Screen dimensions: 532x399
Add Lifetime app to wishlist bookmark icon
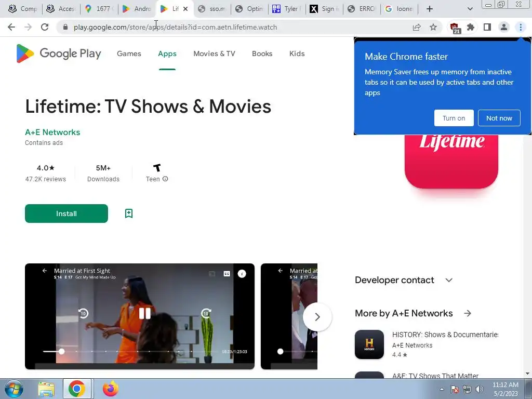(129, 214)
